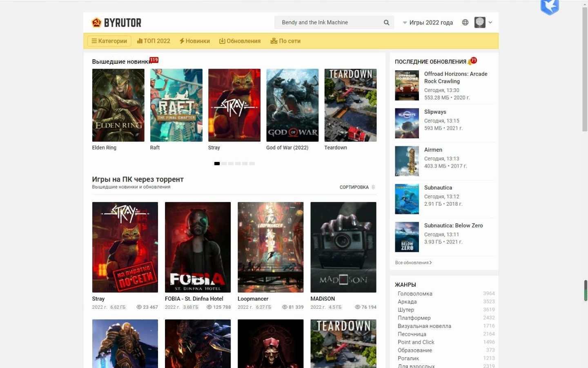Click the 6.62 ГБ size tag of Stray
This screenshot has height=368, width=588.
pyautogui.click(x=118, y=307)
